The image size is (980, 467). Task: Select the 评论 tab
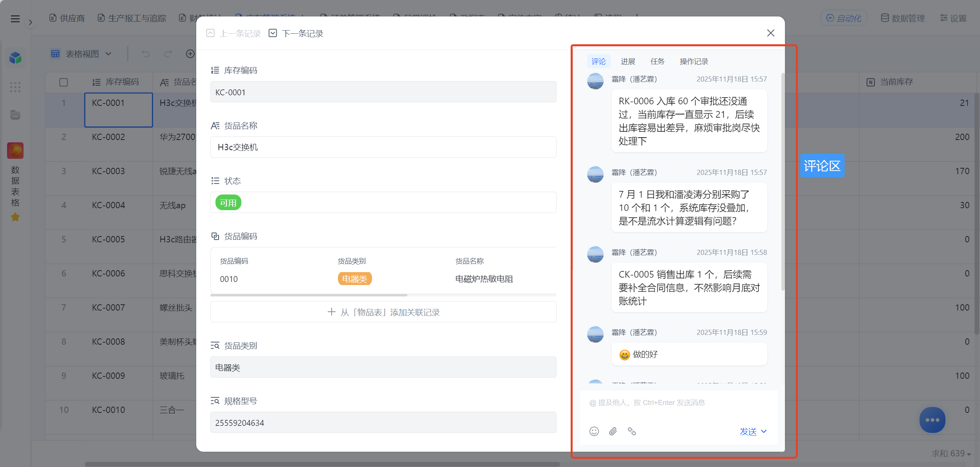pyautogui.click(x=599, y=61)
